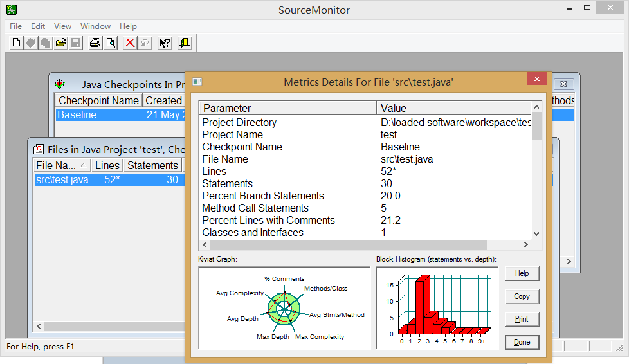Click the status bar help text
This screenshot has height=364, width=629.
pos(40,347)
